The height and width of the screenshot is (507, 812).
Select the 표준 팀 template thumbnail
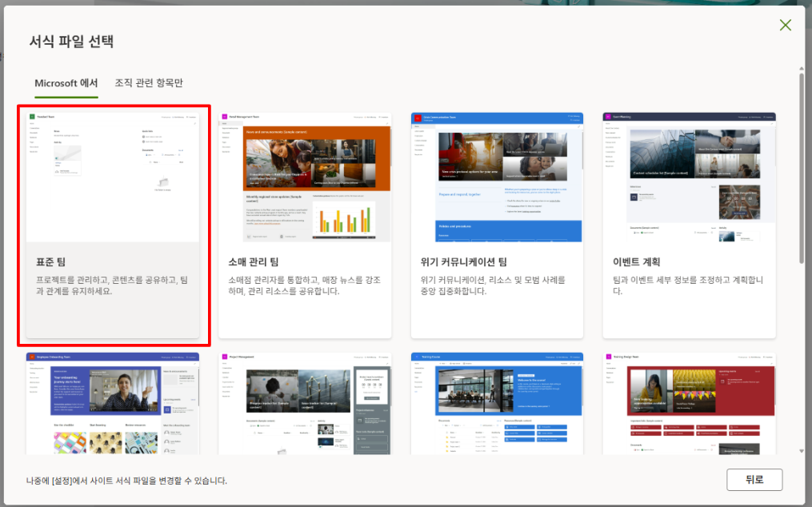coord(112,177)
